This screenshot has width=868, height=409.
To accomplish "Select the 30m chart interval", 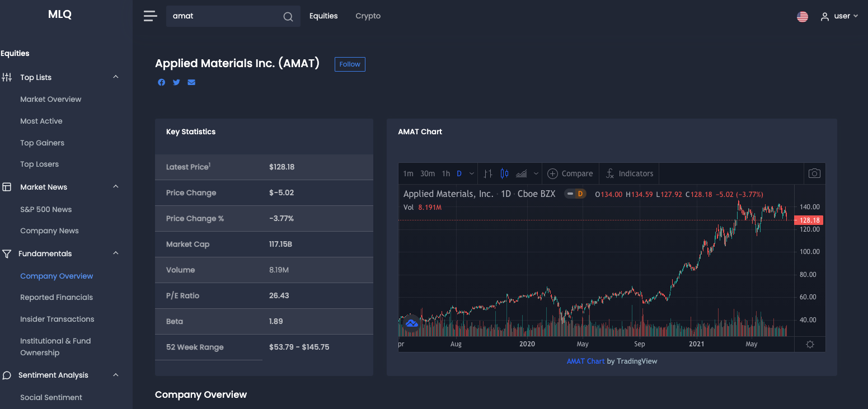I will click(428, 173).
